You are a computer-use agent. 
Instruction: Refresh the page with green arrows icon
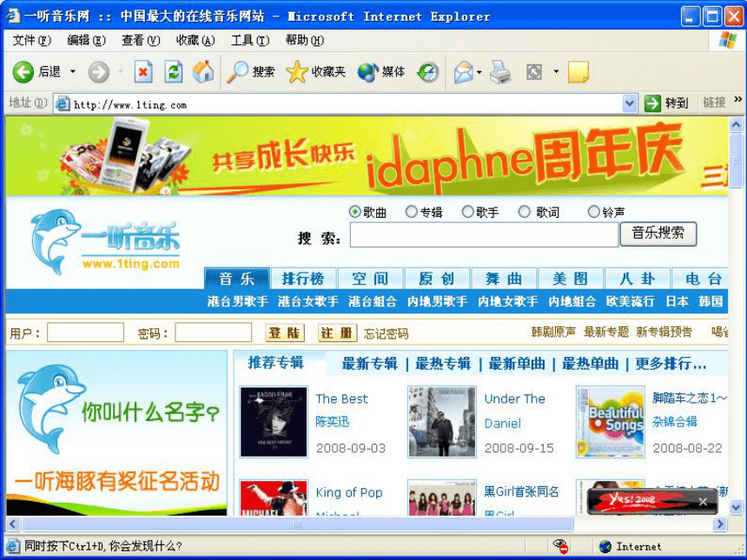point(174,72)
